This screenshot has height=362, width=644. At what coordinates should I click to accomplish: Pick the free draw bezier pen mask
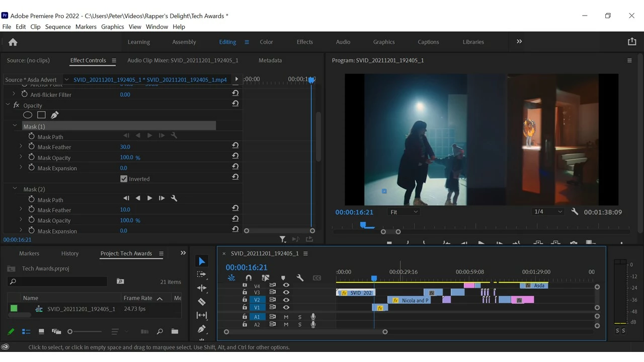pyautogui.click(x=55, y=115)
